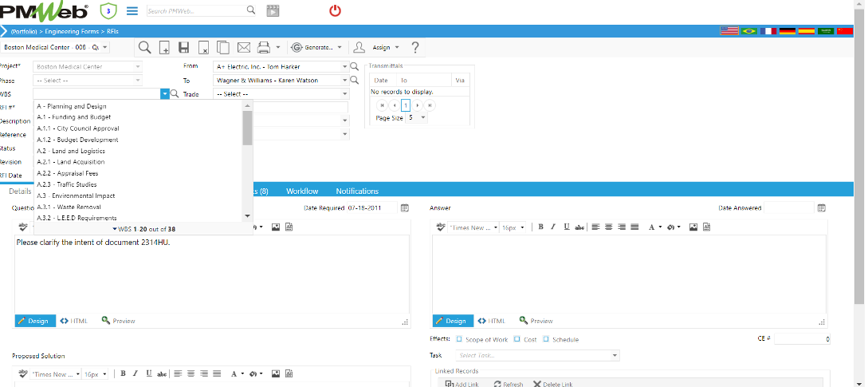Image resolution: width=868 pixels, height=387 pixels.
Task: Switch language using the Spanish flag
Action: coord(807,31)
